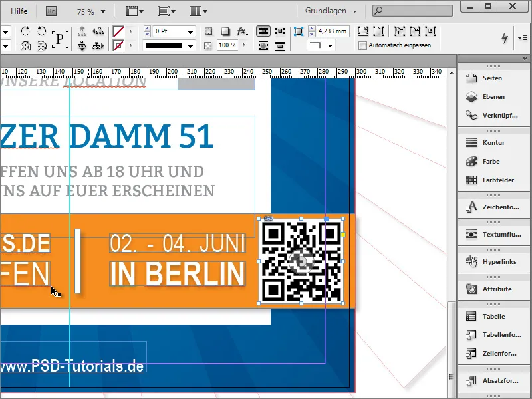532x399 pixels.
Task: Open stroke weight 0 Pt dropdown
Action: click(190, 32)
